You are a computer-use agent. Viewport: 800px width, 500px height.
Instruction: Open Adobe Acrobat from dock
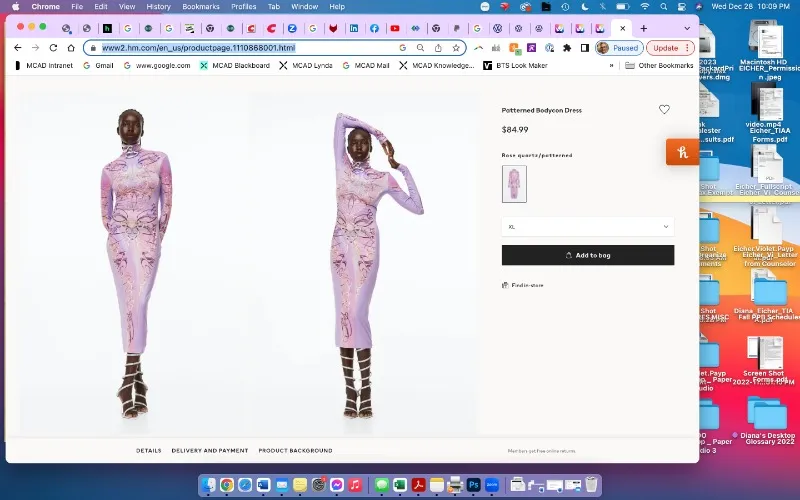point(418,485)
